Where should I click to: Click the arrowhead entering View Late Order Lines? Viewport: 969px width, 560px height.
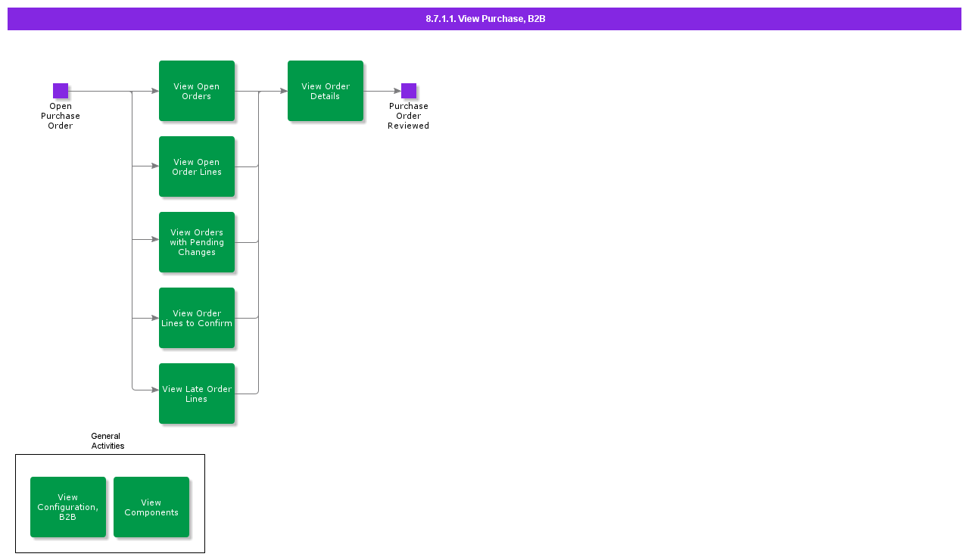click(x=154, y=390)
